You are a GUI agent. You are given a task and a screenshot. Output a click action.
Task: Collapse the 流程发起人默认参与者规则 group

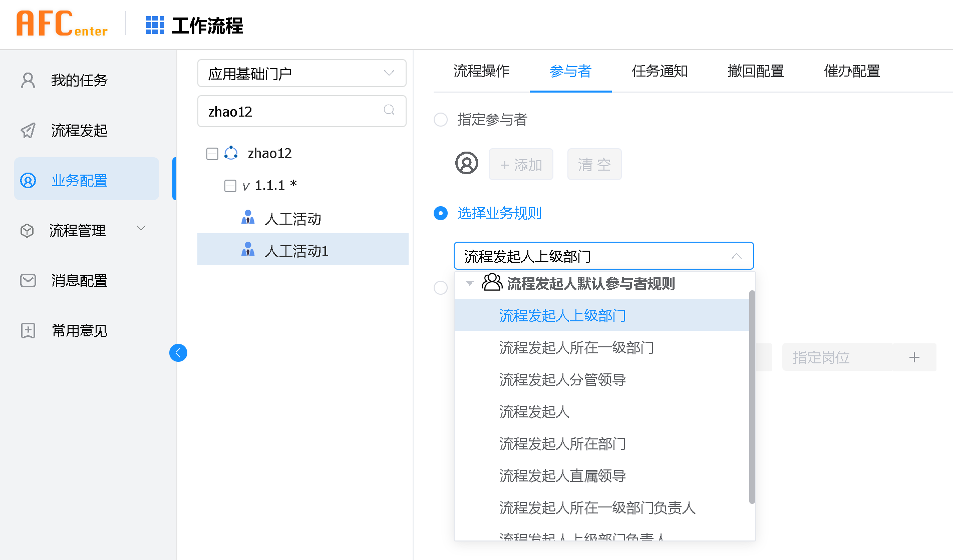tap(469, 283)
